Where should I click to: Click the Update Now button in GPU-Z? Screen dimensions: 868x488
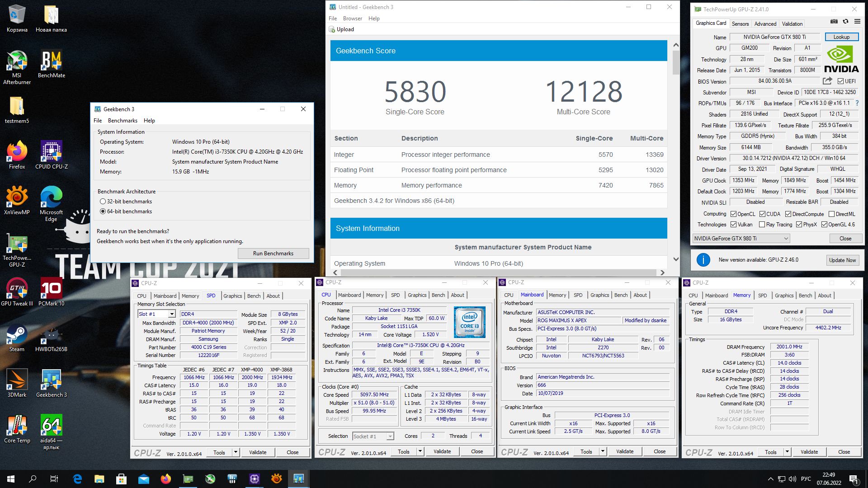tap(842, 260)
